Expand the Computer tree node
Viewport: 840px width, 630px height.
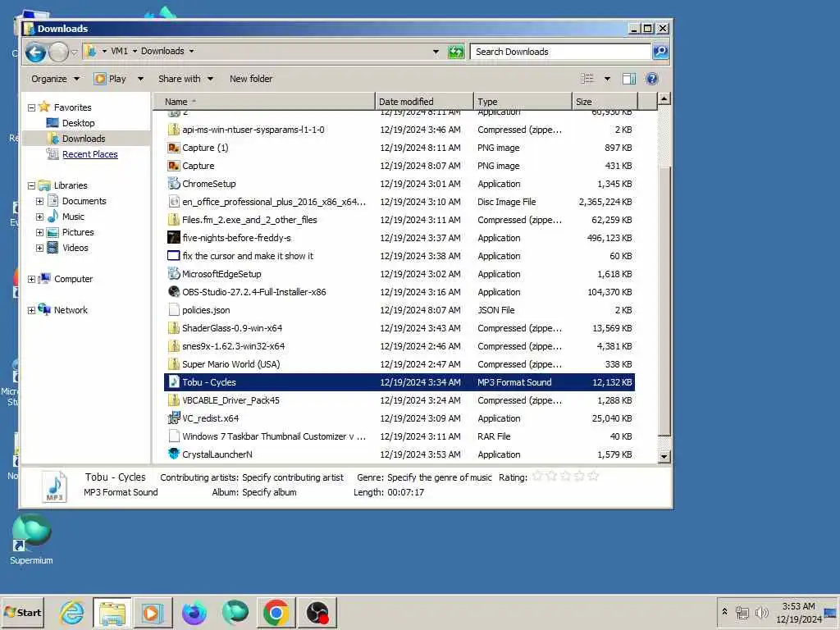(x=32, y=279)
